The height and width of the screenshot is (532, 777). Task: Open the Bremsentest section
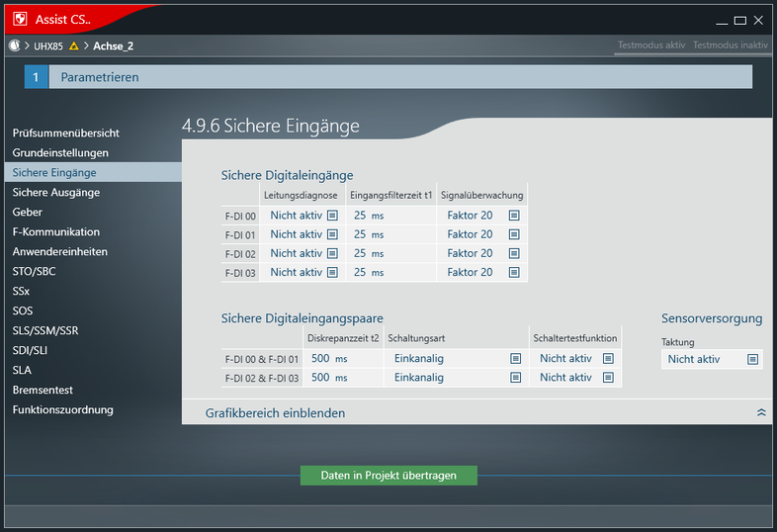(43, 390)
